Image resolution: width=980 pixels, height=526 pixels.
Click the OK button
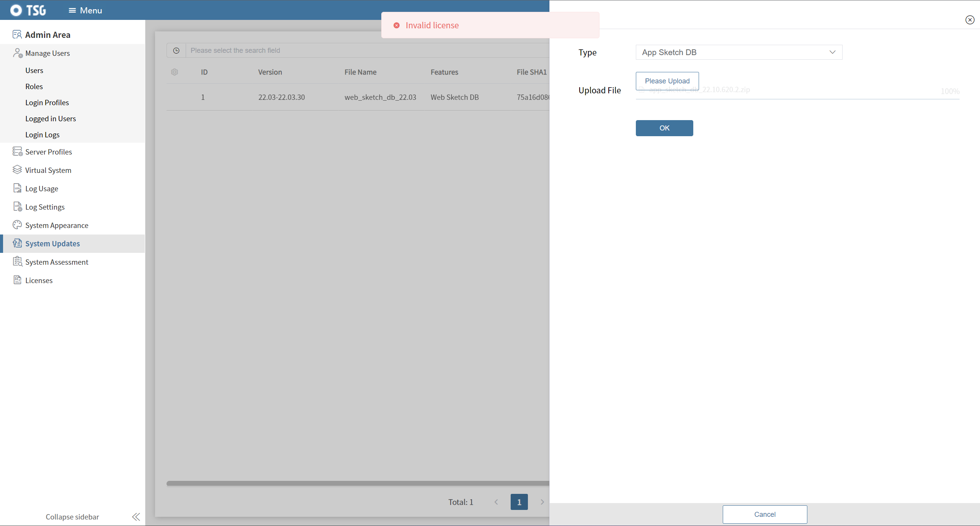[664, 128]
